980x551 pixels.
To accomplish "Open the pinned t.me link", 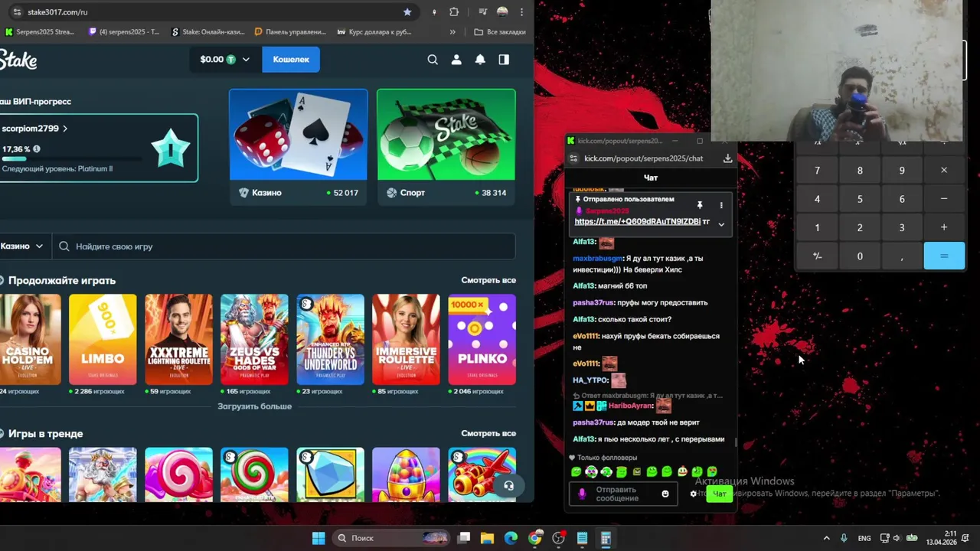I will coord(637,221).
